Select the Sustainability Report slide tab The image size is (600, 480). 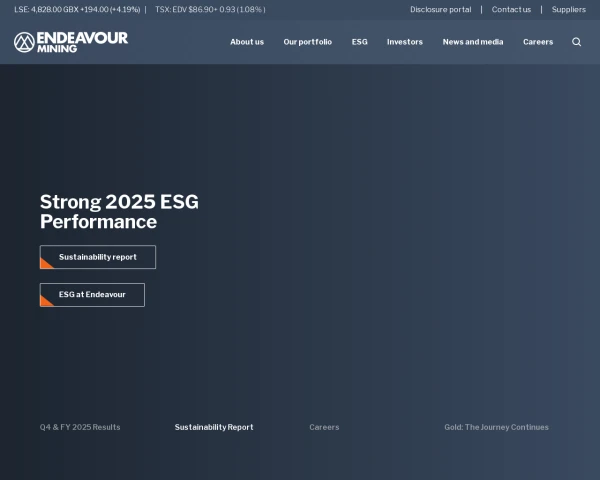tap(214, 427)
